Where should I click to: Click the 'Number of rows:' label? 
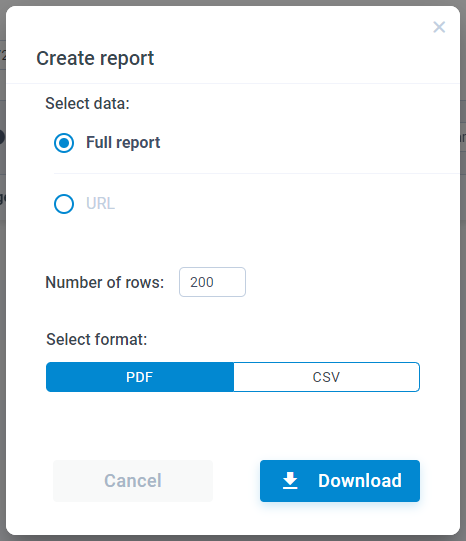point(105,282)
